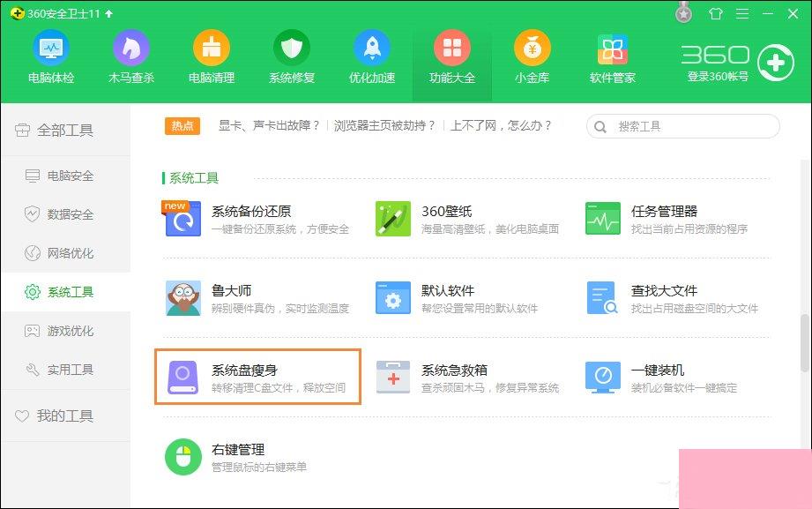
Task: Launch 一键装机 icon
Action: [x=603, y=378]
